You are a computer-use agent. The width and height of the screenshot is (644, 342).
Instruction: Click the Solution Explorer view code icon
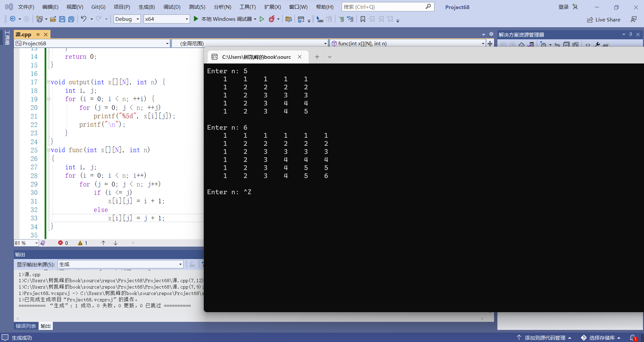click(x=588, y=45)
